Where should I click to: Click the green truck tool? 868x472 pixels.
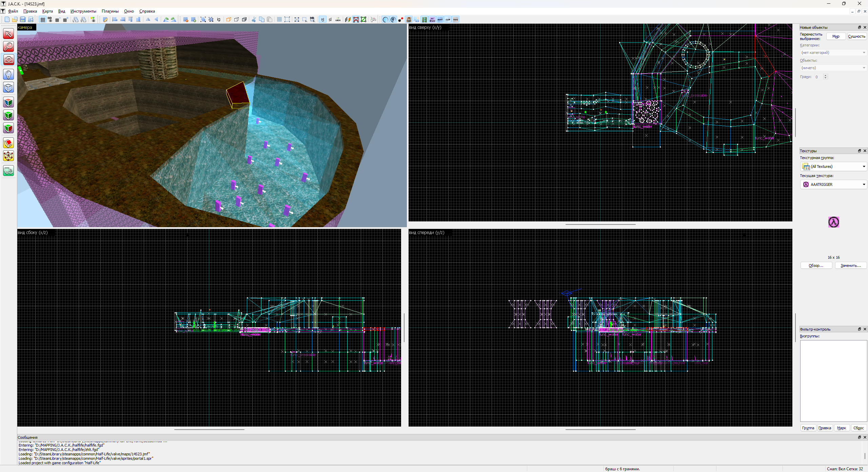point(8,171)
